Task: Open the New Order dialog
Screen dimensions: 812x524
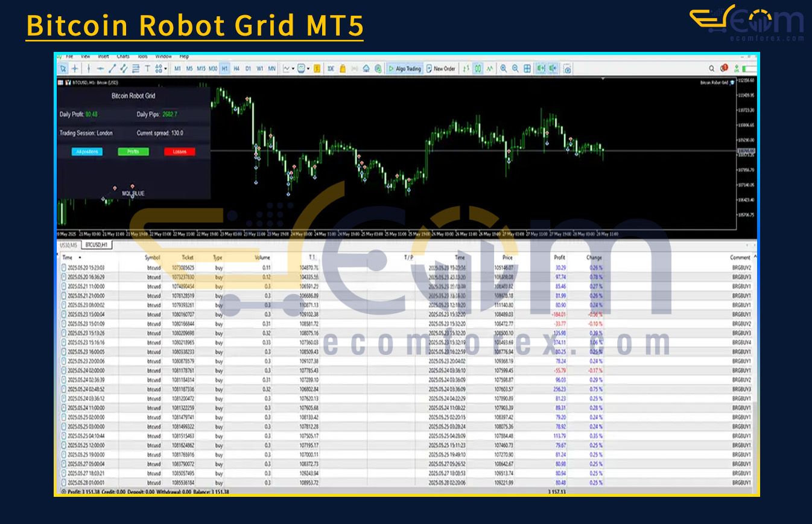Action: pos(441,69)
